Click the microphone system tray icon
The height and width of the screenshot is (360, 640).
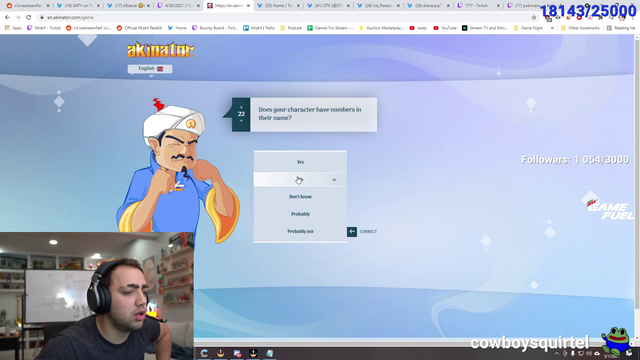[x=573, y=353]
